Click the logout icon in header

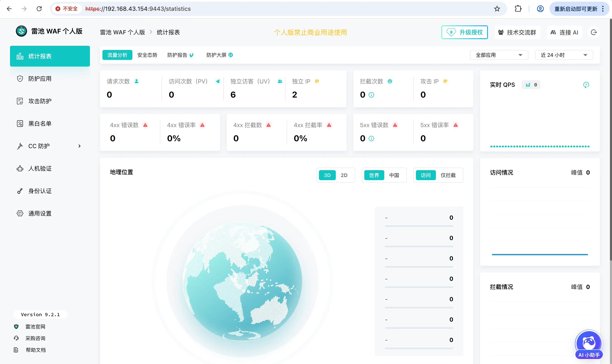[x=594, y=32]
